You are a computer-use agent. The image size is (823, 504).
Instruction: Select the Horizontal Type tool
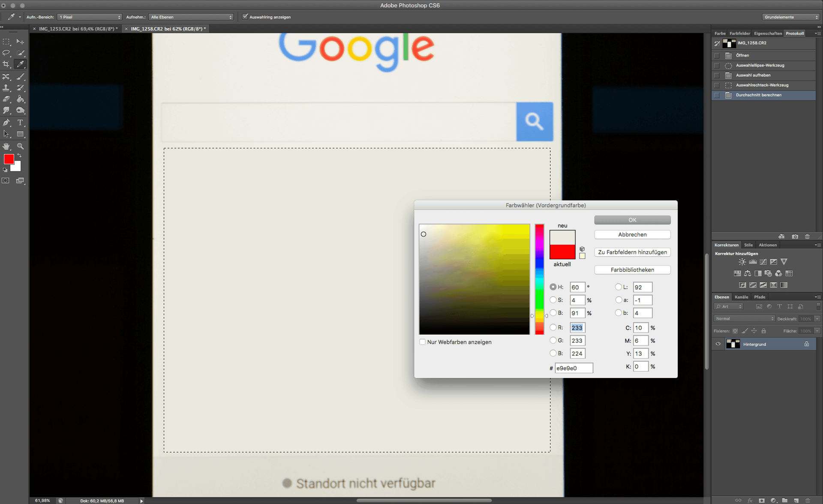point(20,123)
